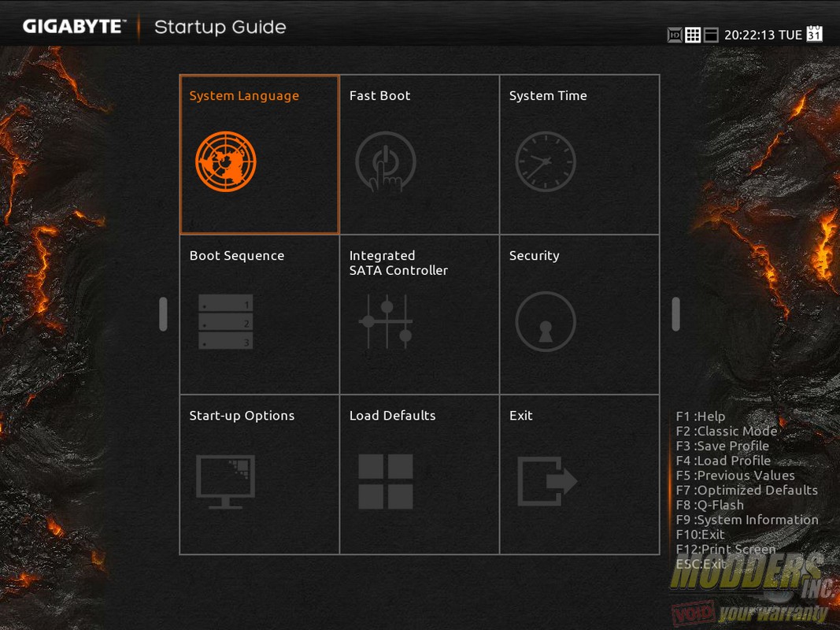Select the Fast Boot power-touch icon
Screen dimensions: 840x630
(x=385, y=161)
